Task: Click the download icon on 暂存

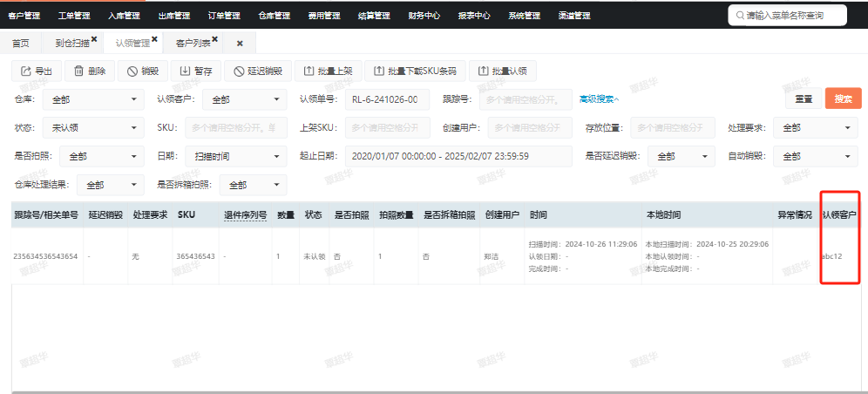Action: (185, 71)
